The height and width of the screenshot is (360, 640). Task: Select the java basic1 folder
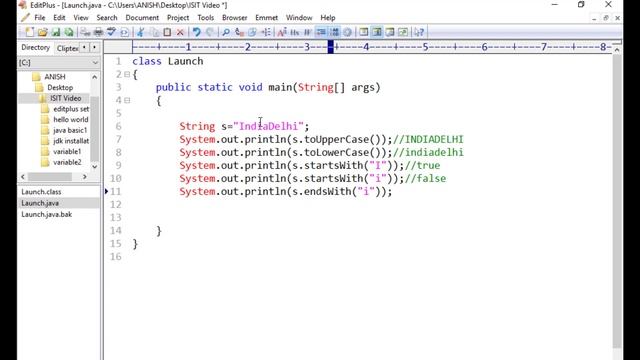point(70,130)
